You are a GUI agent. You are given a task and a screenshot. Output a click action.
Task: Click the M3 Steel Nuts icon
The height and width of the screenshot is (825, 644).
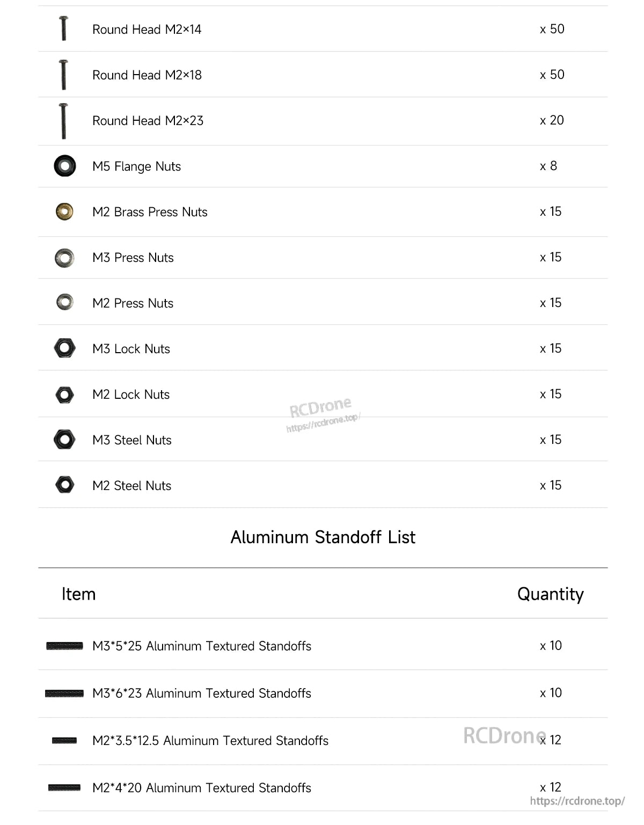click(x=64, y=440)
